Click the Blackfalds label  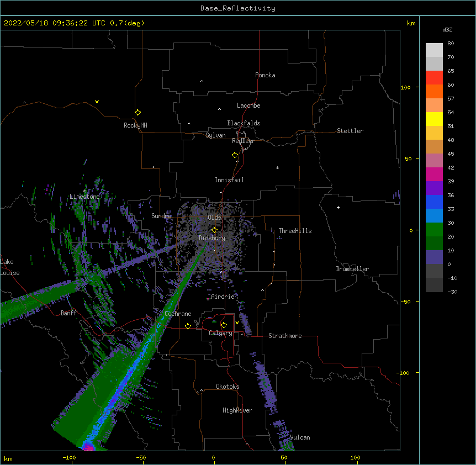point(244,123)
